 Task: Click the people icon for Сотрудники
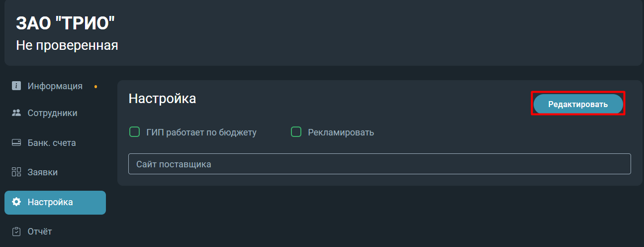point(16,113)
